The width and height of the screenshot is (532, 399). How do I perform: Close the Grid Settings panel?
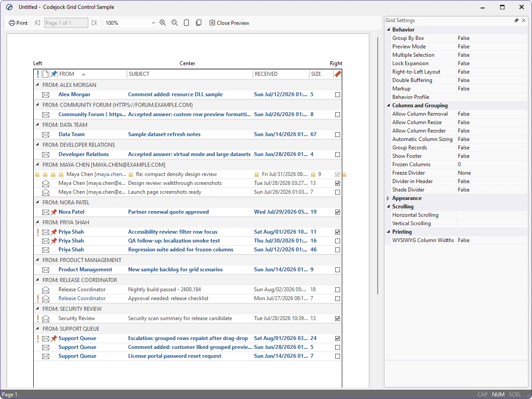point(524,20)
